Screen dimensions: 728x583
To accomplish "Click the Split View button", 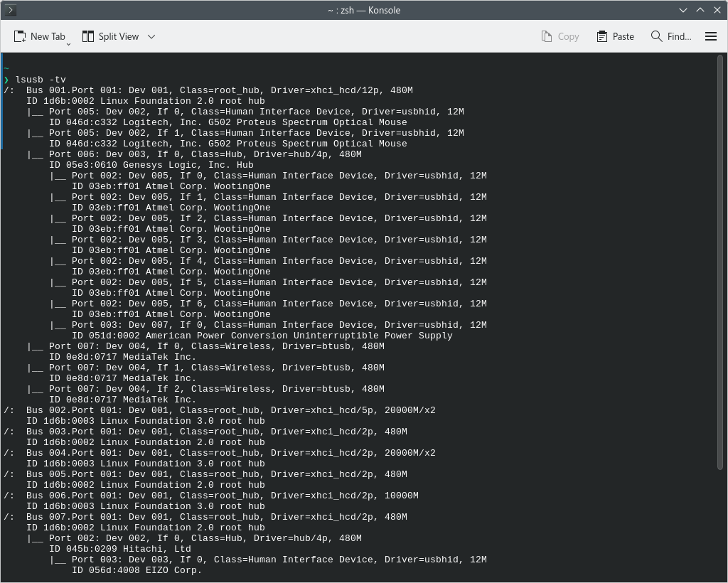I will 110,36.
